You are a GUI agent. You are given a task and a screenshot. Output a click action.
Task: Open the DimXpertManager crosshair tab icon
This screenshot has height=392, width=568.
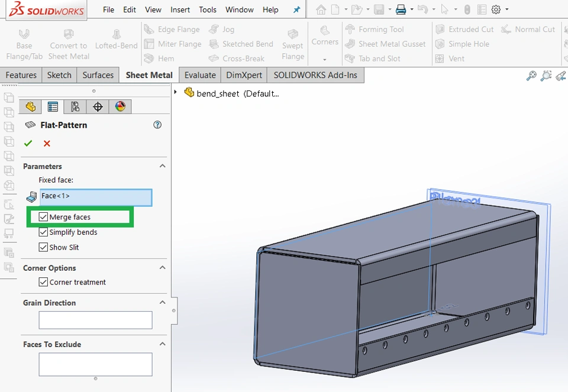pos(98,106)
